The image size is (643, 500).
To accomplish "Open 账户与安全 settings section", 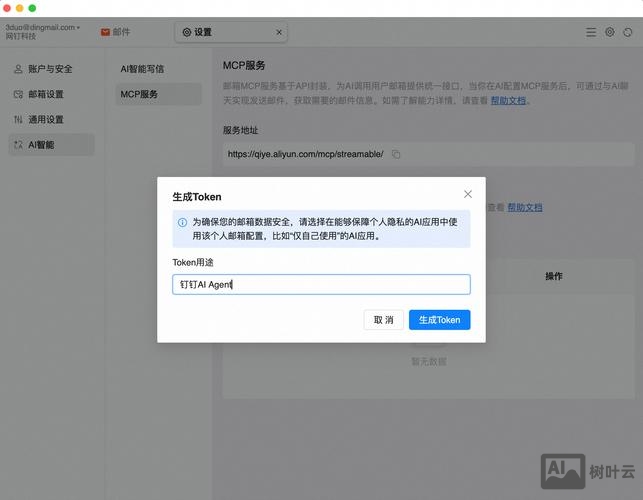I will click(51, 69).
